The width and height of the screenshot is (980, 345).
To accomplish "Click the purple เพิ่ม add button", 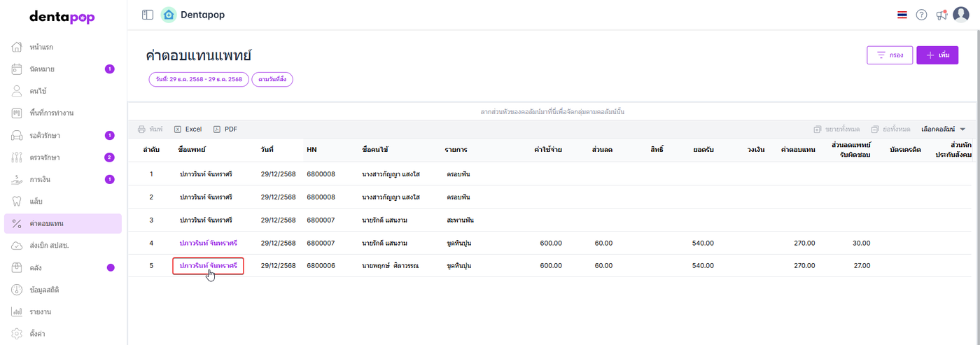I will point(937,55).
